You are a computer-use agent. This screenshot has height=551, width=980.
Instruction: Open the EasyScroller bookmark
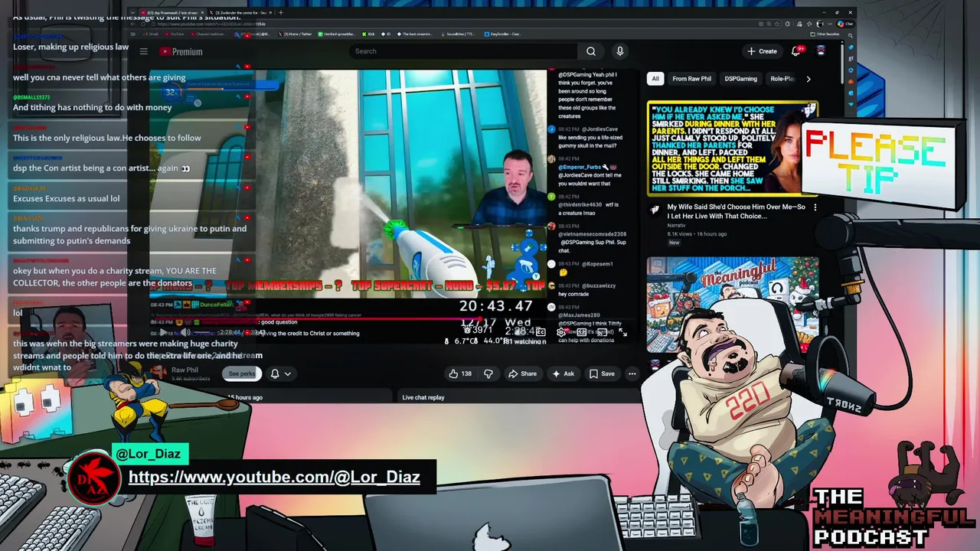coord(502,34)
